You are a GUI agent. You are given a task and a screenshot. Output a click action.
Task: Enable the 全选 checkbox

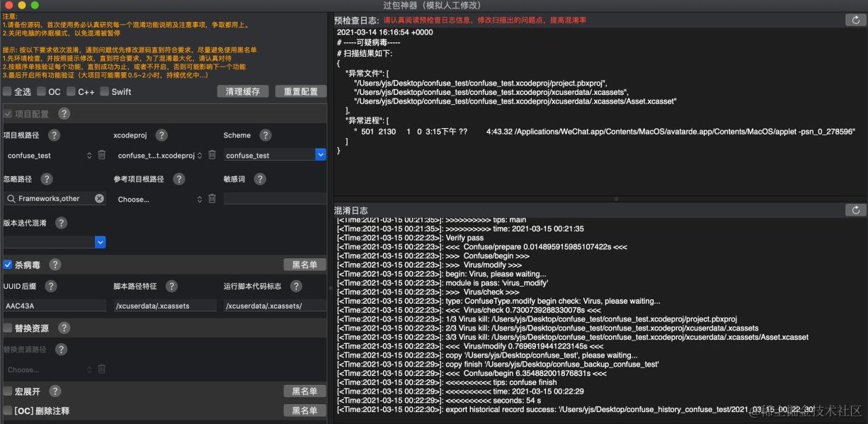(x=7, y=91)
